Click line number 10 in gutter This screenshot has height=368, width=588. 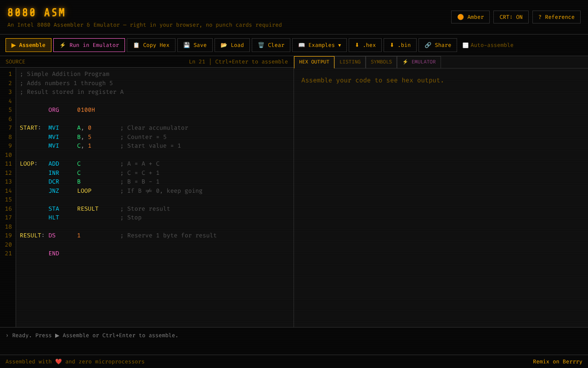point(8,155)
